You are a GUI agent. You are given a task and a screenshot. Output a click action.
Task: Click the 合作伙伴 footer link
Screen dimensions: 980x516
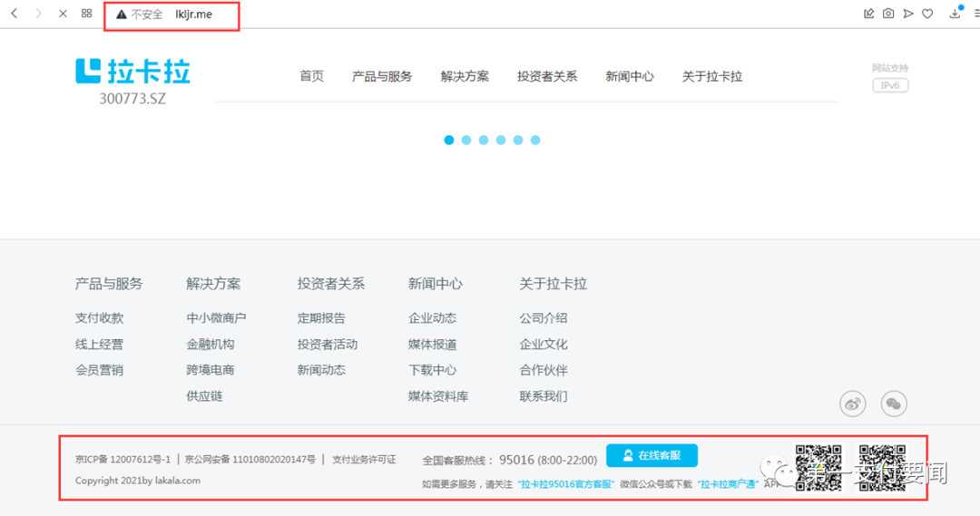click(x=544, y=370)
